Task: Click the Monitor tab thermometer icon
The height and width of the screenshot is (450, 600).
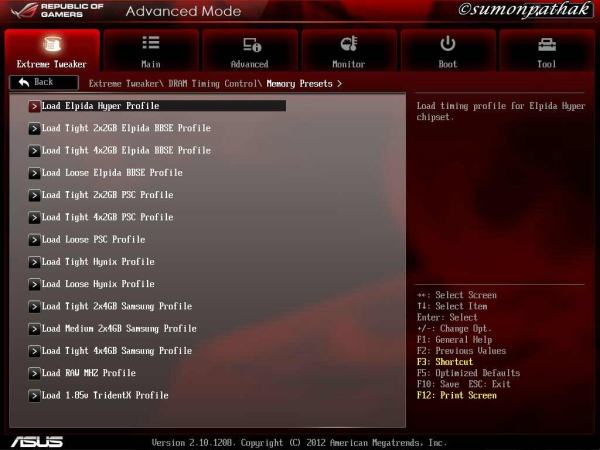Action: (x=349, y=44)
